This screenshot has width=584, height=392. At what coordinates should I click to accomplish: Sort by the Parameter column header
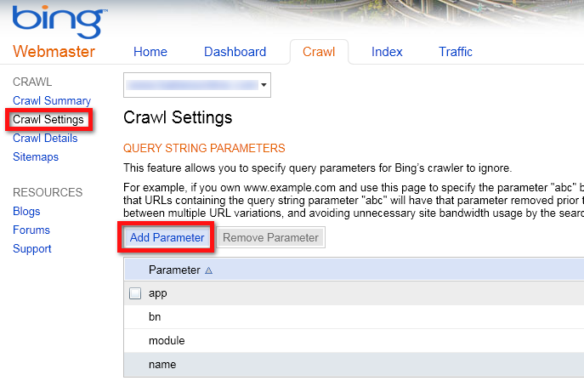(x=354, y=270)
